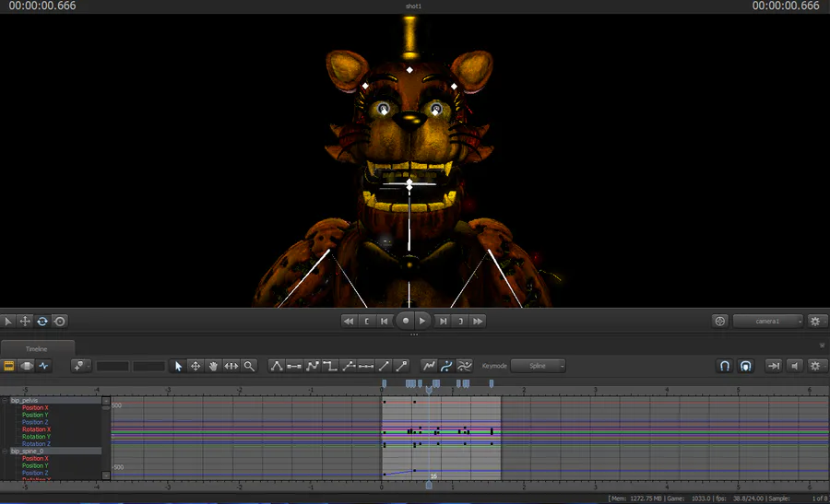
Task: Click the unify tangents icon
Action: point(349,366)
